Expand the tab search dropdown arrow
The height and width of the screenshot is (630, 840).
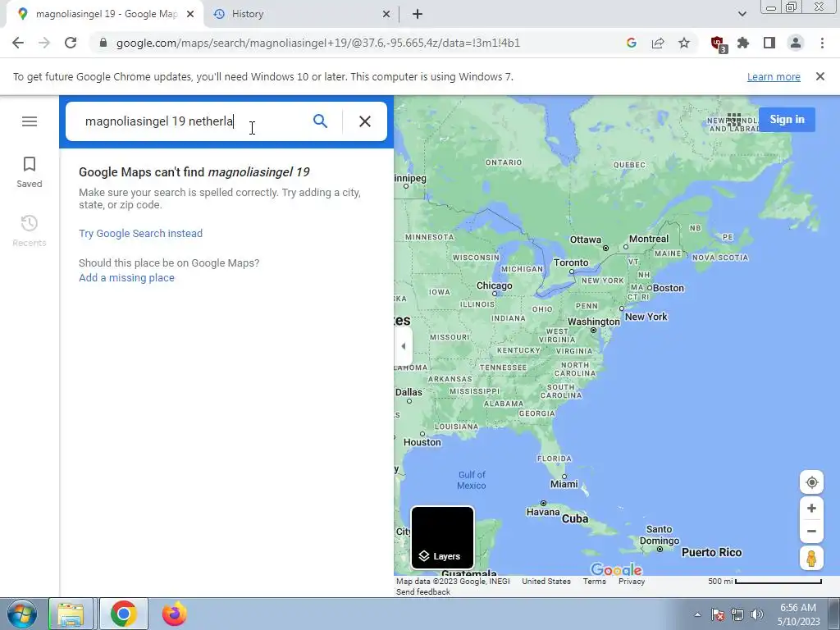[x=742, y=15]
